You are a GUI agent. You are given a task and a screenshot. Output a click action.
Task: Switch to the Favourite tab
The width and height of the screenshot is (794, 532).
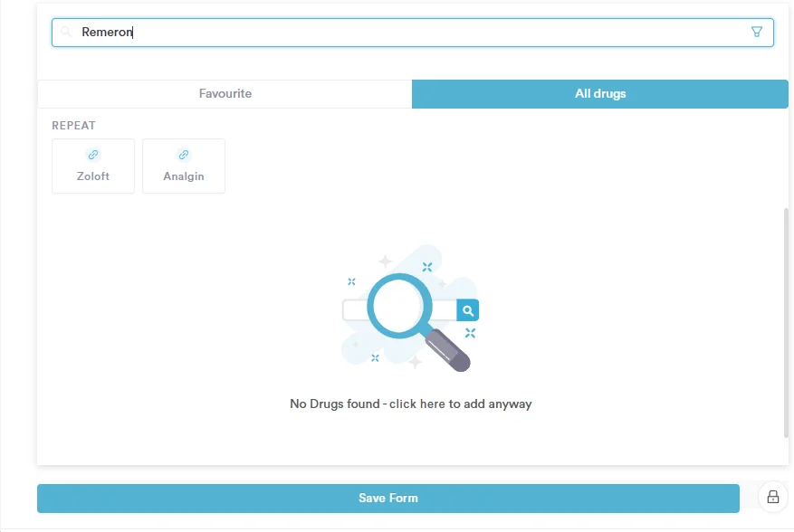coord(225,94)
